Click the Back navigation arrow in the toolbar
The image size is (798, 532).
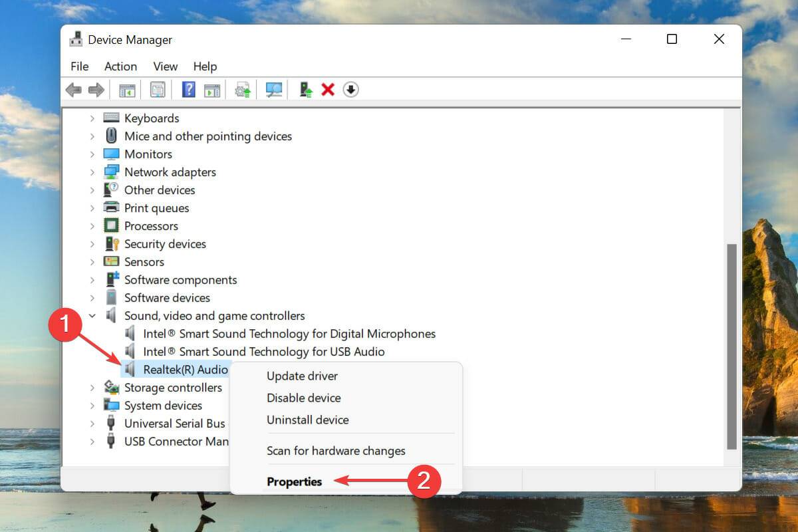(73, 89)
